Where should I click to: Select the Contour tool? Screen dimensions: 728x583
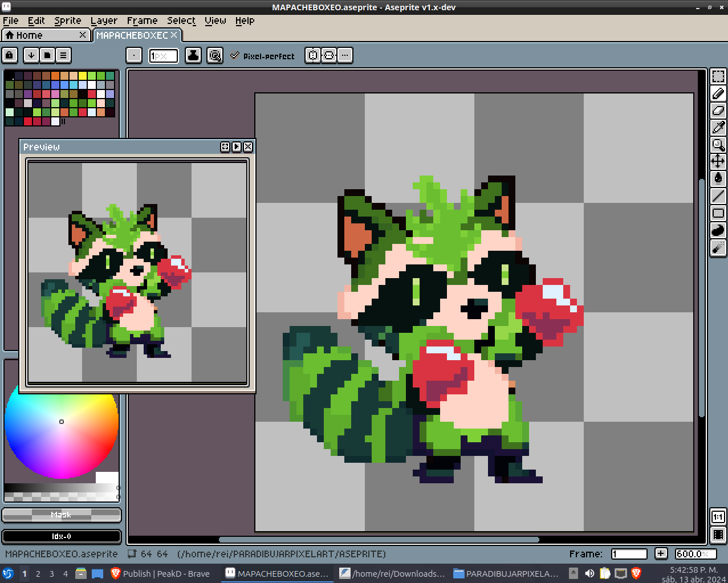718,230
